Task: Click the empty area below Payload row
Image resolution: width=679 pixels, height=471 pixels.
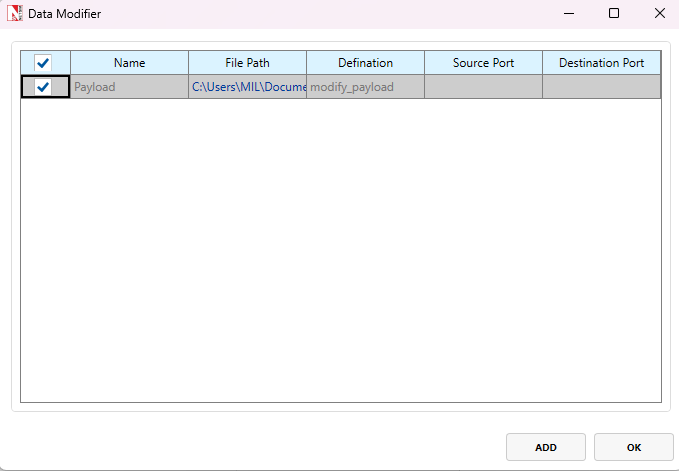Action: point(340,250)
